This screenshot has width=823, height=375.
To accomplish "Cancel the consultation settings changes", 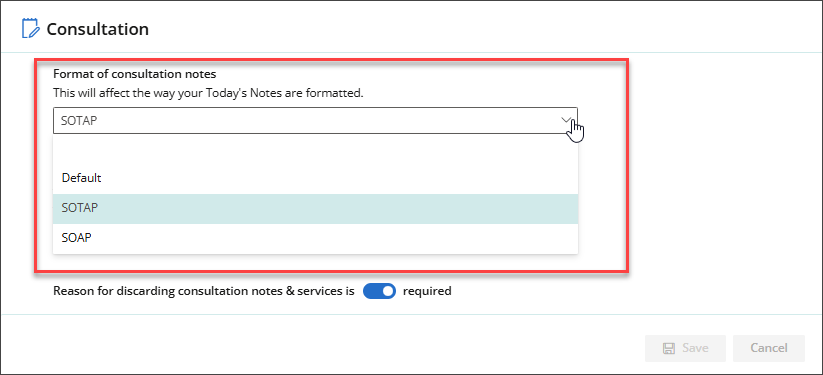I will pyautogui.click(x=768, y=348).
